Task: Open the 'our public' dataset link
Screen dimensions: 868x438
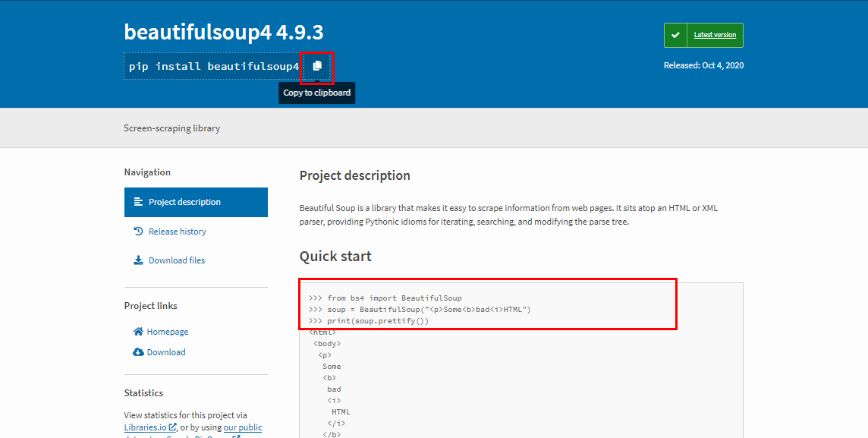Action: point(243,427)
